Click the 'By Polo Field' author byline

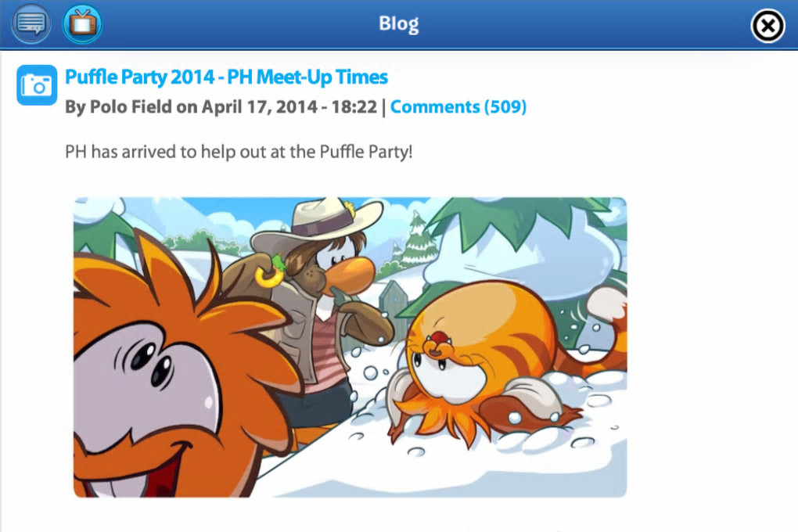point(119,107)
